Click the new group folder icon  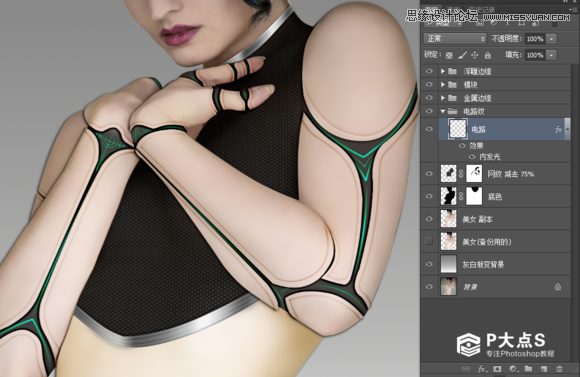pos(528,368)
